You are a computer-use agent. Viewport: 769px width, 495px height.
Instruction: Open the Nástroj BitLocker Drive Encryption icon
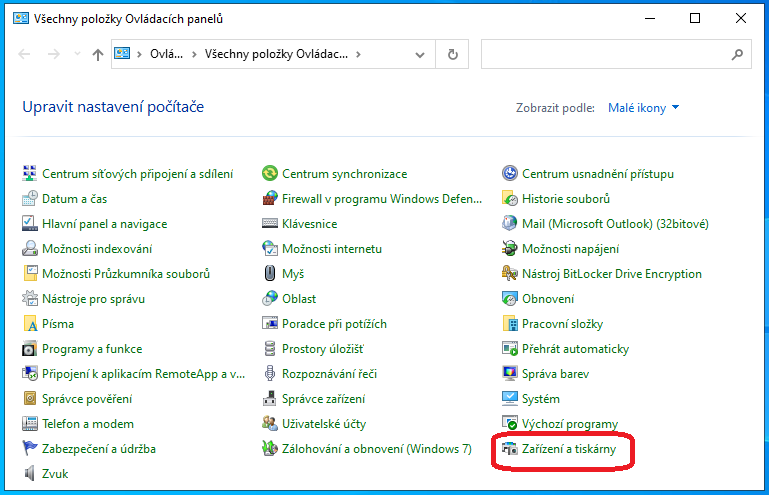[x=510, y=273]
